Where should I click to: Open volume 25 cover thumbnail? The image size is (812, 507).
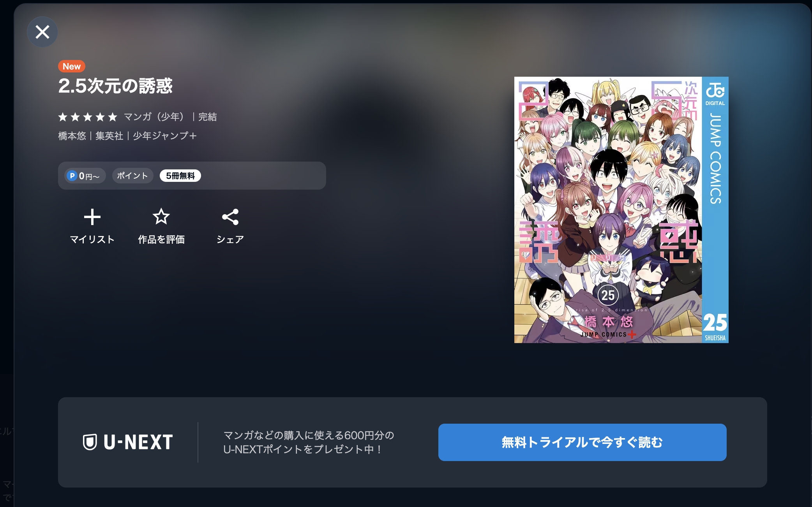tap(621, 210)
